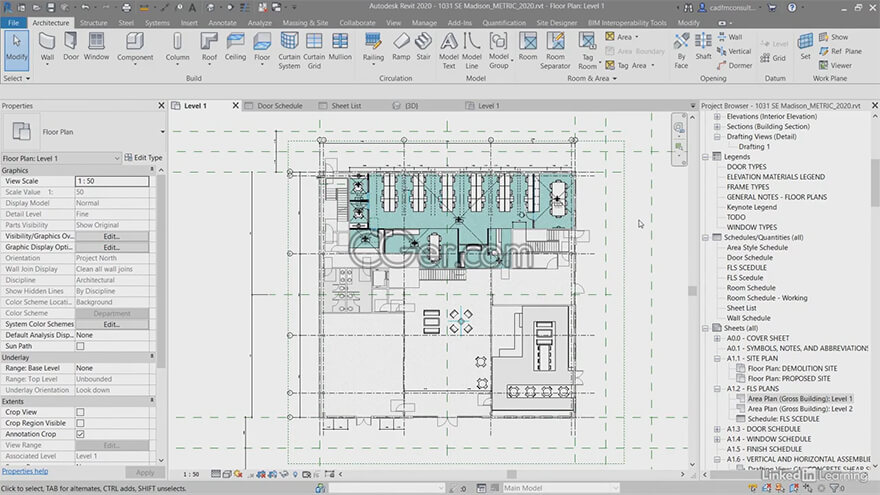The width and height of the screenshot is (880, 495).
Task: Choose the Room Separator tool
Action: point(555,51)
